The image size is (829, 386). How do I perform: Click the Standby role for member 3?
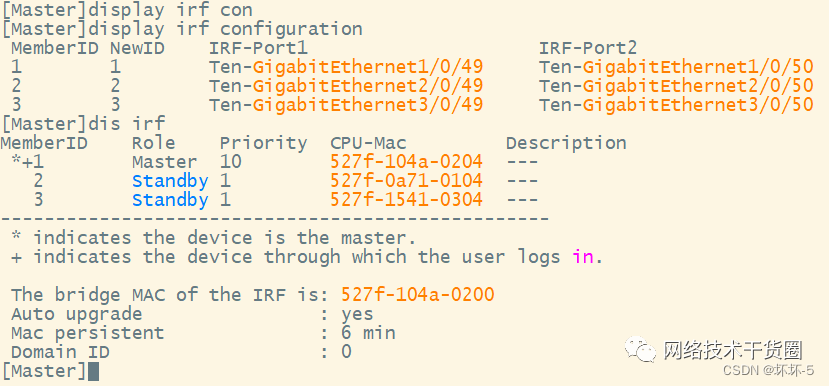[170, 200]
